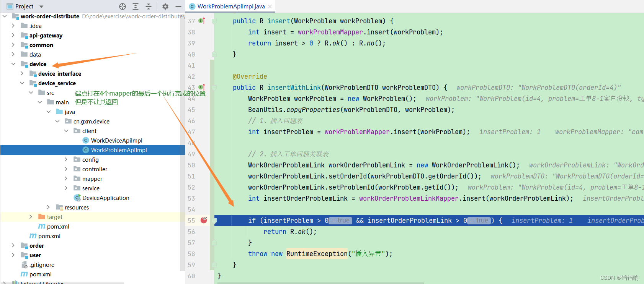644x284 pixels.
Task: Click the WorkDeviceApiImpl class icon
Action: pos(86,140)
